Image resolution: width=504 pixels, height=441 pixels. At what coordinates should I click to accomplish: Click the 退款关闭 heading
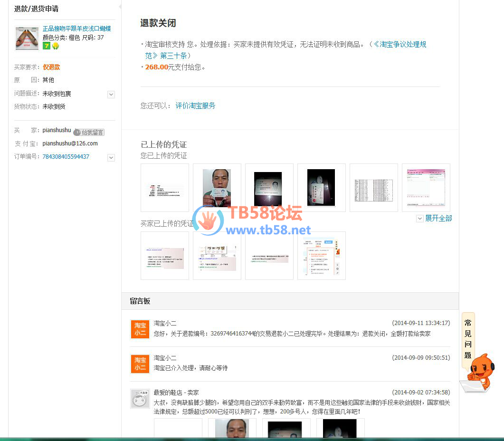(x=158, y=23)
